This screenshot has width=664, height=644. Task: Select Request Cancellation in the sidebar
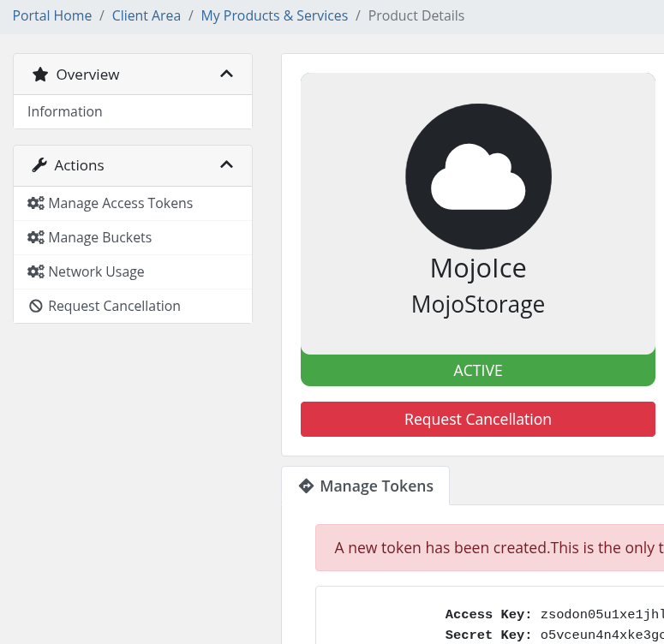pos(133,306)
